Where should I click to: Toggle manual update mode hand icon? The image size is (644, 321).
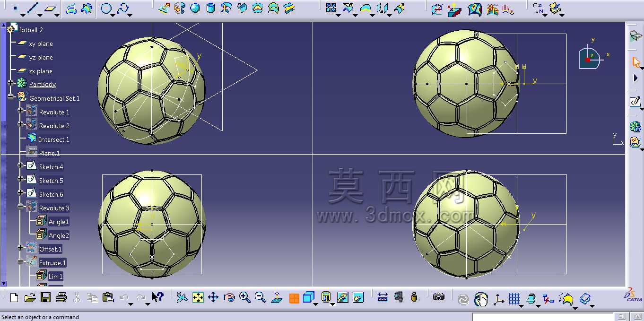click(481, 299)
